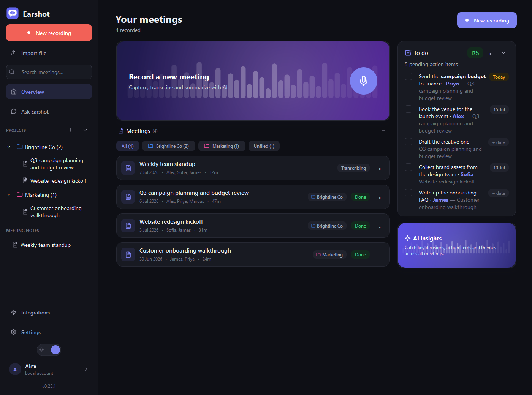Filter meetings by Unfiled (1)
The height and width of the screenshot is (395, 532).
[x=264, y=146]
